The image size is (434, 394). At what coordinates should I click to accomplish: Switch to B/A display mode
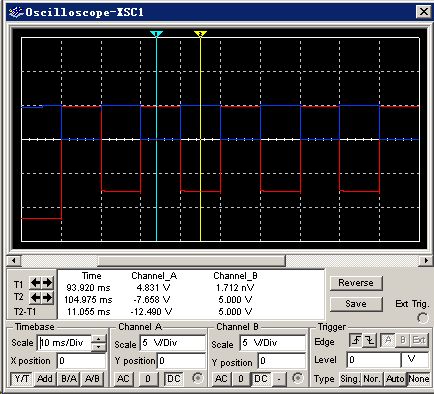[x=69, y=379]
